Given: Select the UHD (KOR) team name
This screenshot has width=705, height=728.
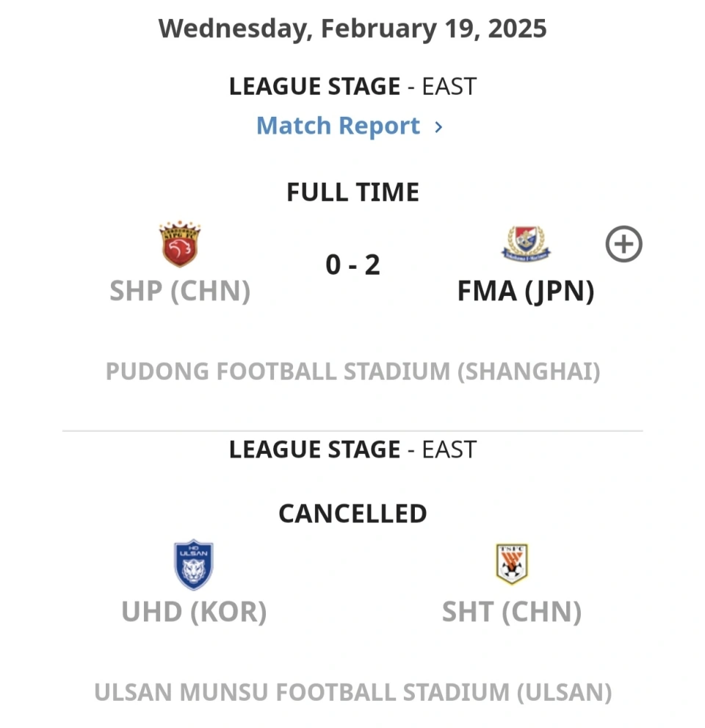Looking at the screenshot, I should tap(194, 612).
